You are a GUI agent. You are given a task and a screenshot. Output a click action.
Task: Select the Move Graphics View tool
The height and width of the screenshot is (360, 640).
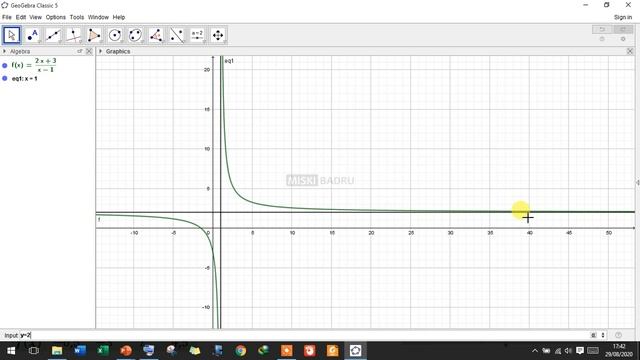218,35
